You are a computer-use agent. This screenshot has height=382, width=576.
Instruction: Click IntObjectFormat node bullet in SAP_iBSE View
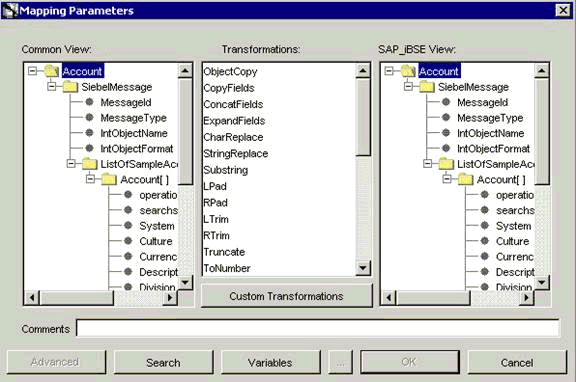click(x=446, y=148)
